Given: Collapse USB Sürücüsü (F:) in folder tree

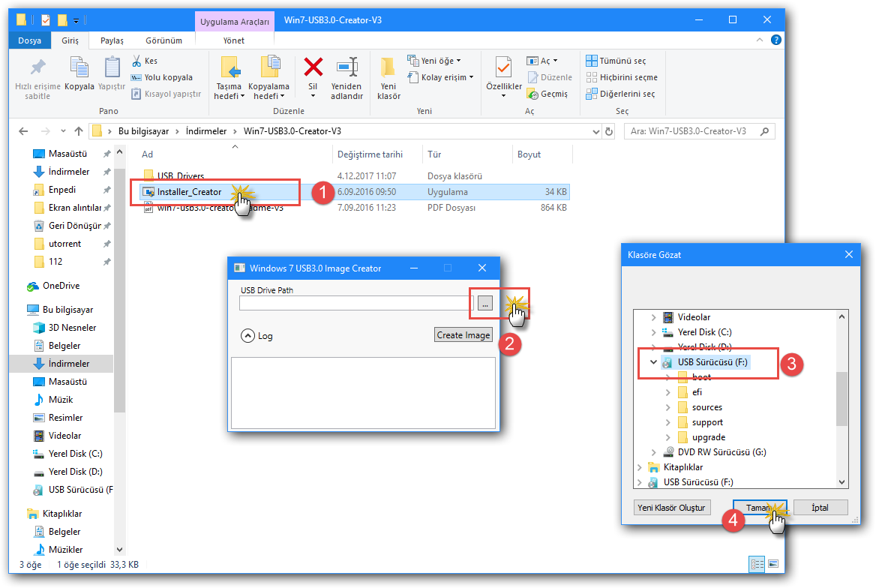Looking at the screenshot, I should point(653,362).
